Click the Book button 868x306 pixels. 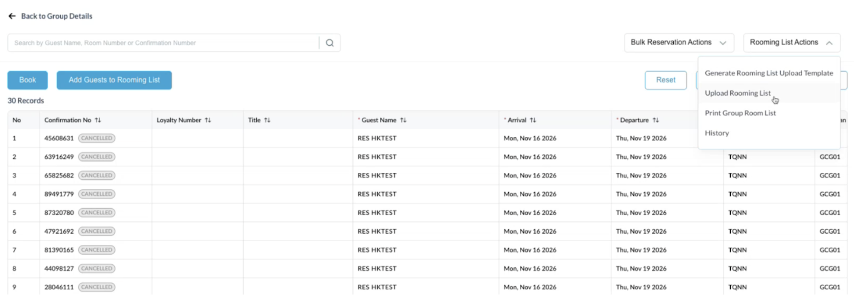pos(28,80)
